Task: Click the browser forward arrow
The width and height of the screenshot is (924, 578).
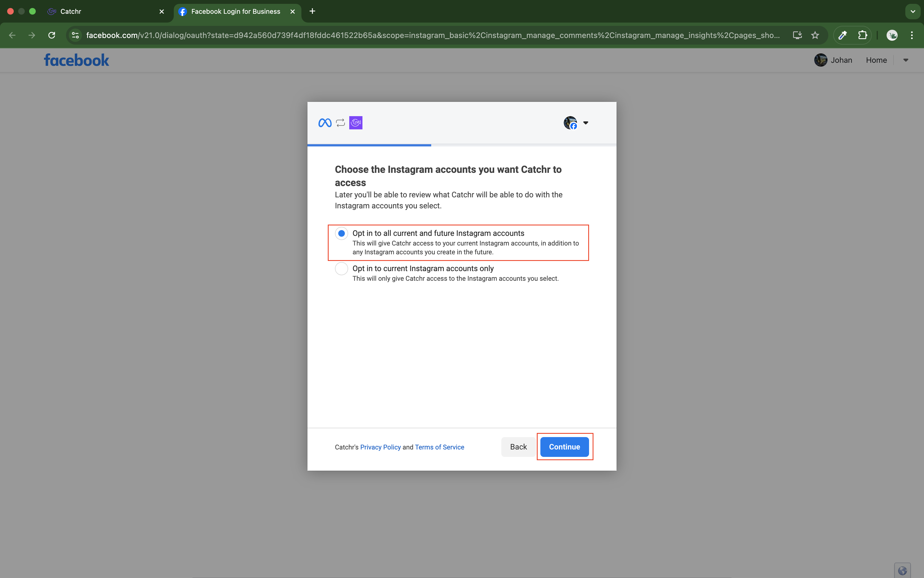Action: (x=32, y=35)
